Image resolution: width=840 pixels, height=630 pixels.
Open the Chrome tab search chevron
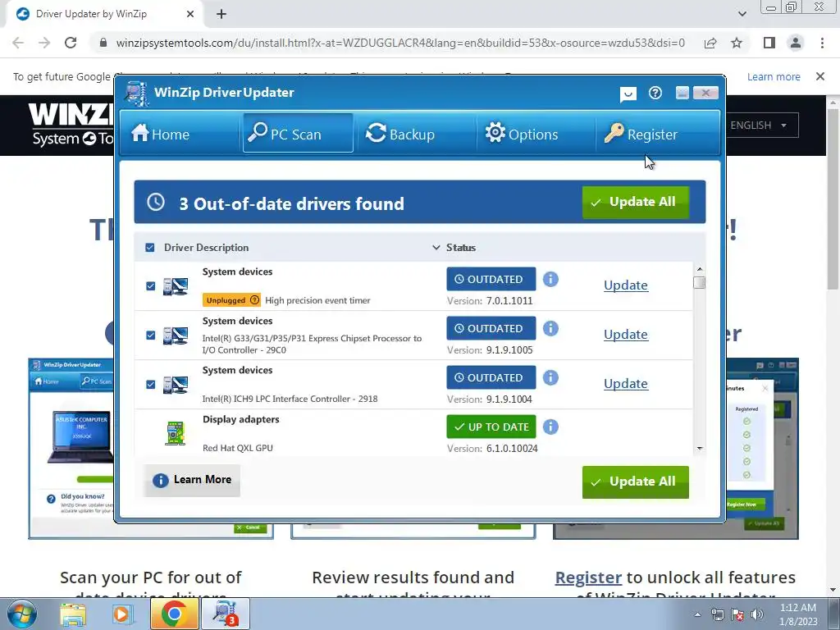[x=742, y=14]
